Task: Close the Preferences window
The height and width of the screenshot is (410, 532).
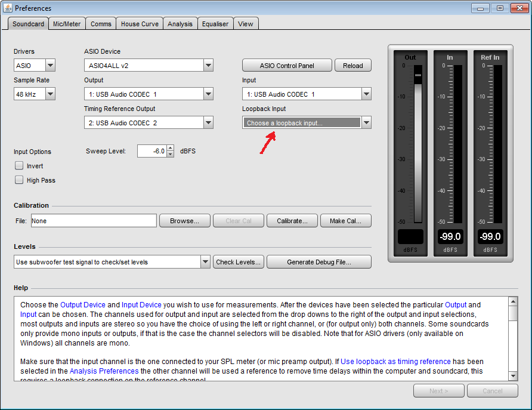Action: pos(519,8)
